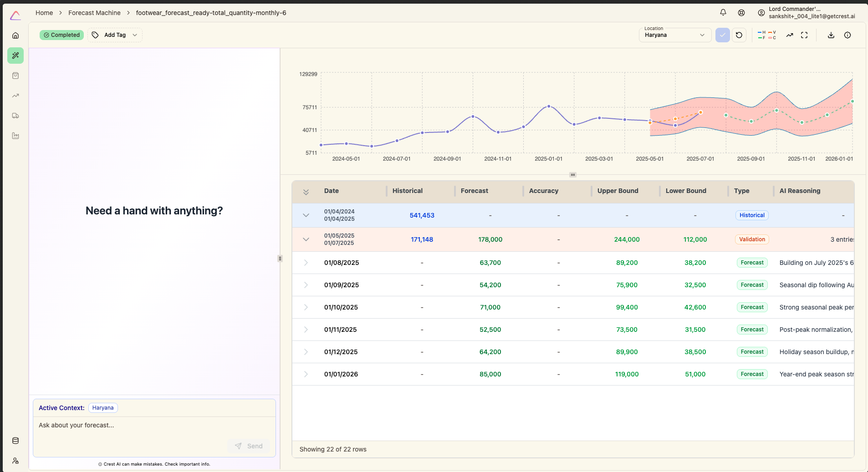868x472 pixels.
Task: Open the home icon in the sidebar
Action: pos(15,36)
